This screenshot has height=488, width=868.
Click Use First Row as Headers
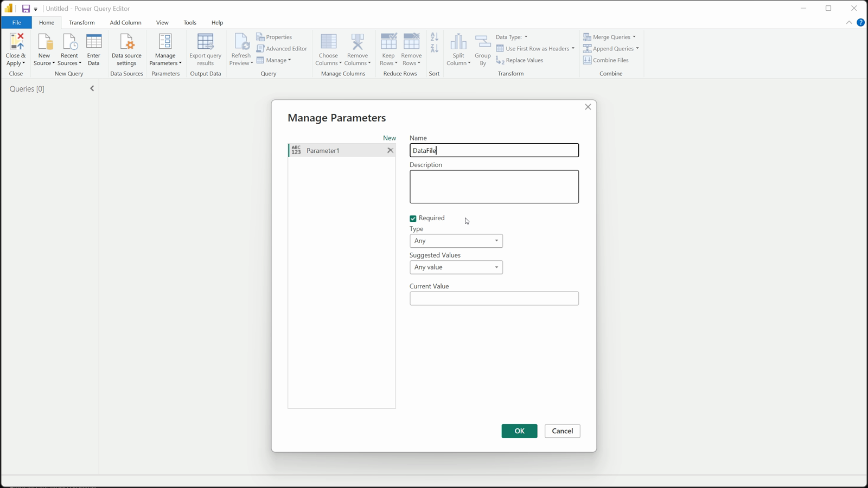click(x=535, y=49)
